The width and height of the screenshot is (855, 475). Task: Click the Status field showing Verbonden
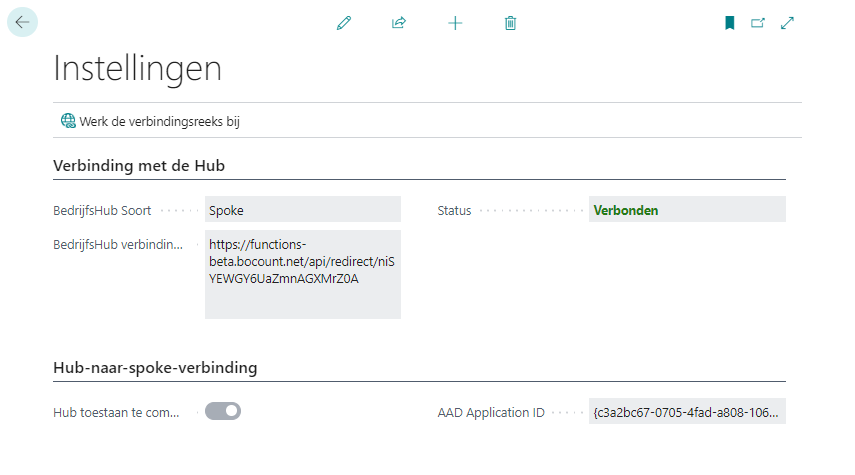pos(687,210)
